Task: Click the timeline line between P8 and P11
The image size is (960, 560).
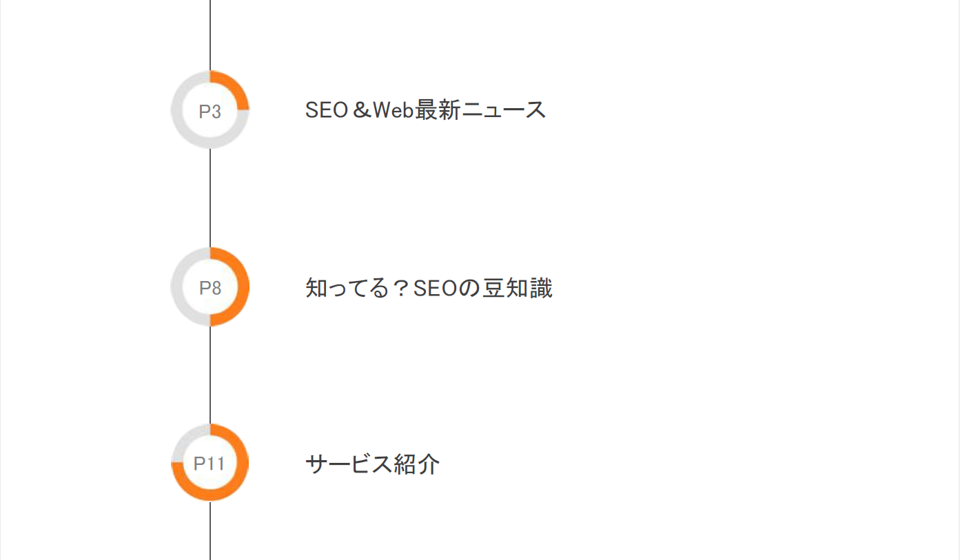Action: coord(210,375)
